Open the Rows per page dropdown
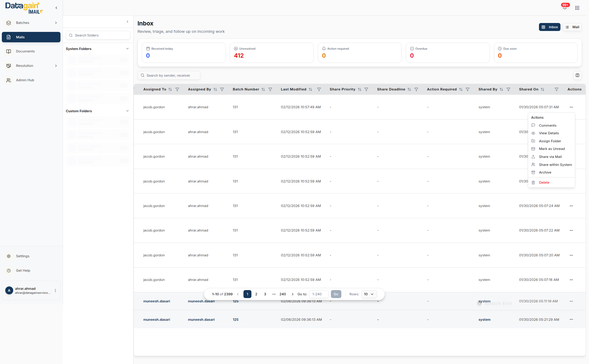The width and height of the screenshot is (589, 364). (x=369, y=294)
